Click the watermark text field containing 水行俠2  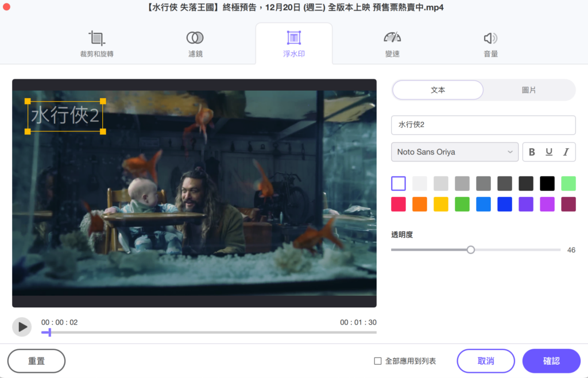483,125
